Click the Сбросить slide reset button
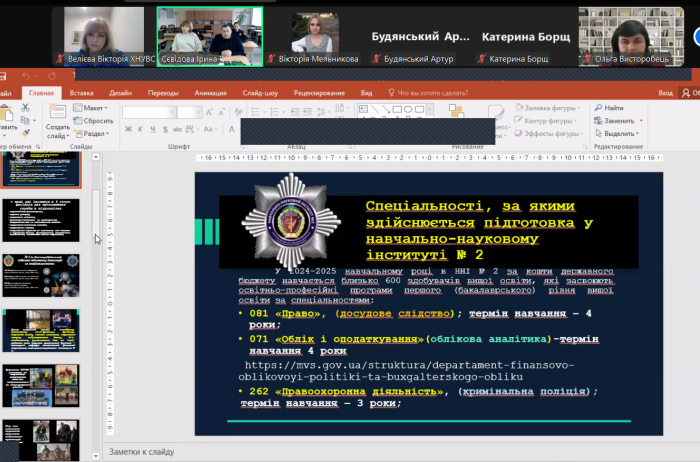This screenshot has width=700, height=462. click(94, 120)
